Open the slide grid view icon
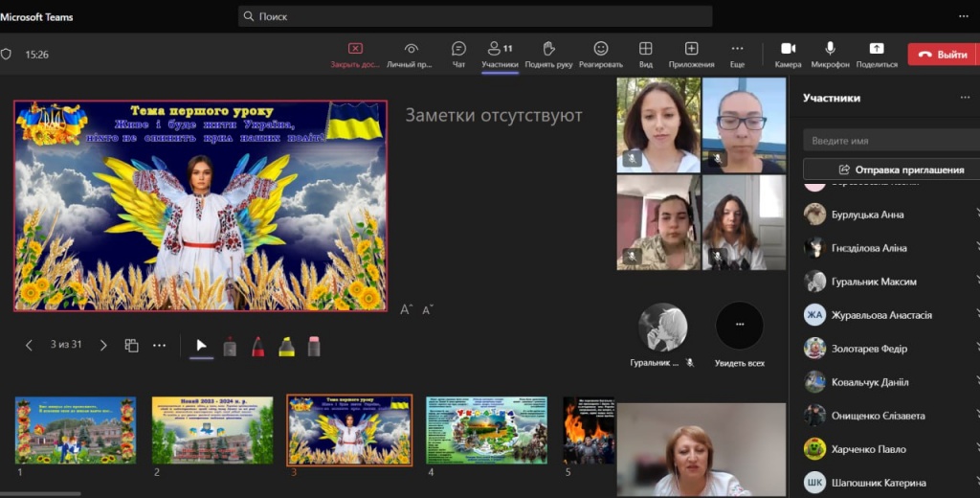 click(132, 346)
